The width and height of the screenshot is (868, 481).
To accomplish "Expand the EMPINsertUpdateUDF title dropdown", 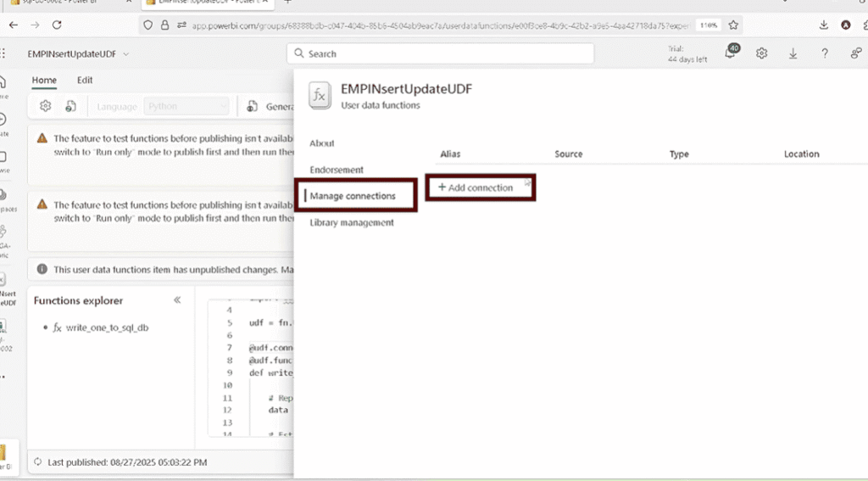I will (125, 53).
